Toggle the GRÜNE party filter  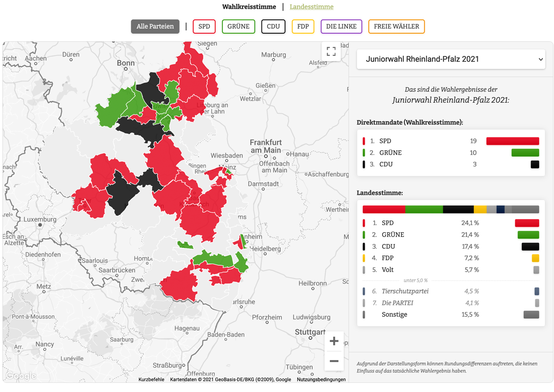point(238,26)
